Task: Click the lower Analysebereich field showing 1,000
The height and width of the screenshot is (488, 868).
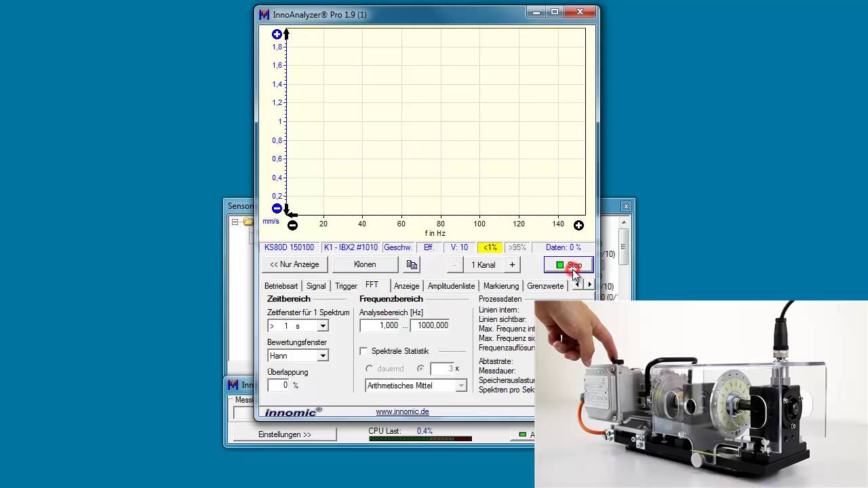Action: tap(380, 325)
